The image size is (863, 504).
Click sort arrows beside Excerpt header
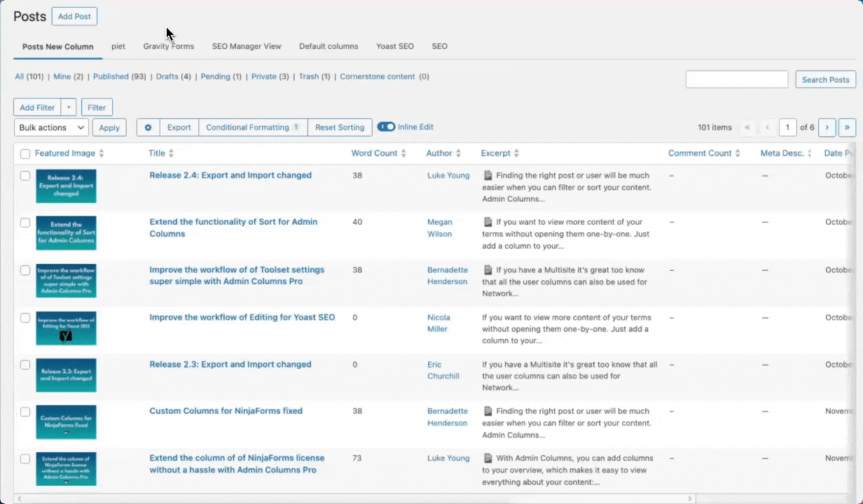coord(516,153)
